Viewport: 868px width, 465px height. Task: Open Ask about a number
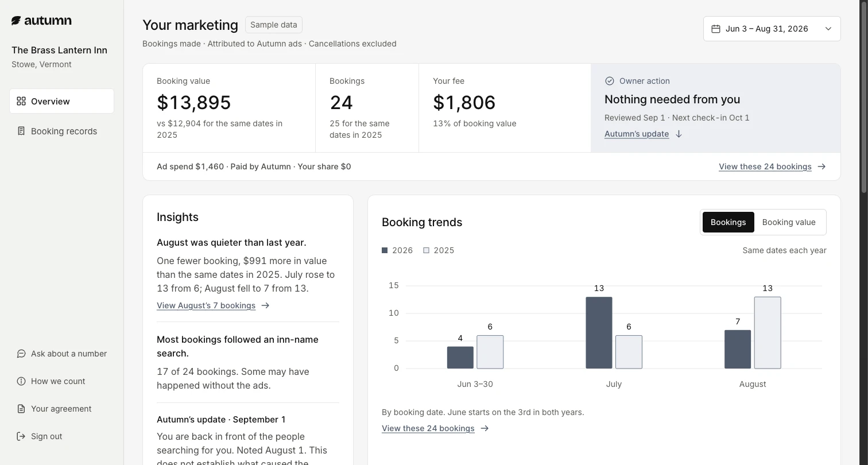(x=61, y=354)
